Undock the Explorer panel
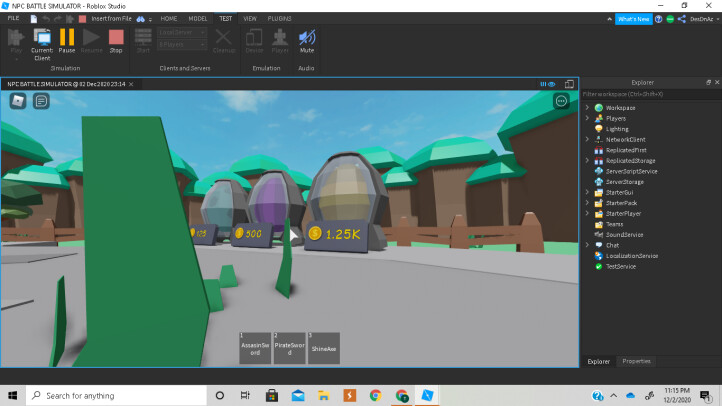Screen dimensions: 722x406 coord(708,82)
